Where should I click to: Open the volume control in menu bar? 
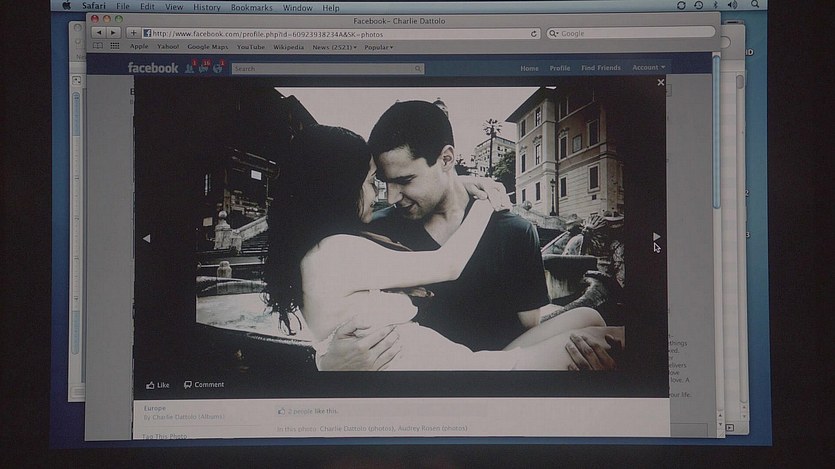coord(733,5)
